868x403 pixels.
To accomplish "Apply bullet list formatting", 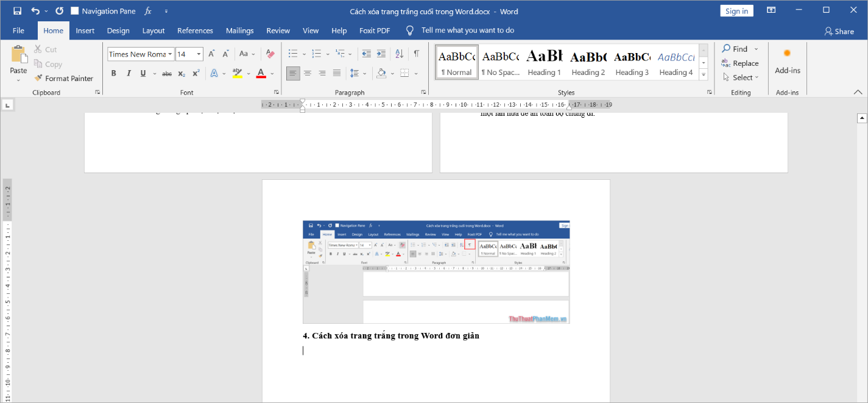I will [x=293, y=54].
